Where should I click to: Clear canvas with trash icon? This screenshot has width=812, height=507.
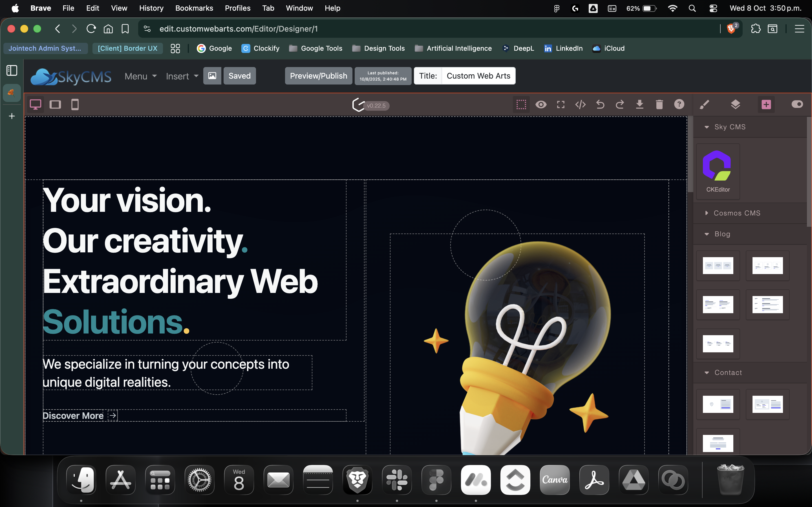coord(659,104)
